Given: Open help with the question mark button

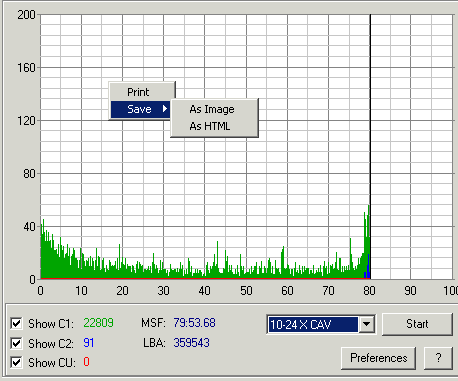Looking at the screenshot, I should [438, 358].
